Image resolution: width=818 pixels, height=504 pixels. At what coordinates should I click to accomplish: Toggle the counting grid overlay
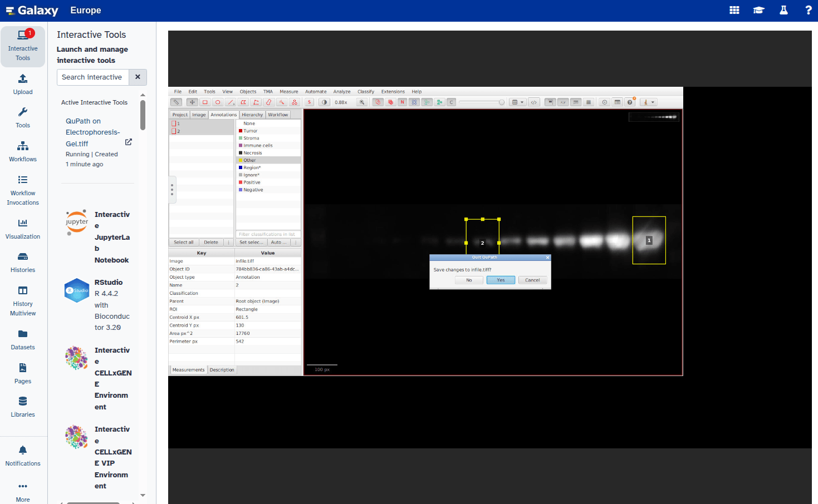(589, 102)
